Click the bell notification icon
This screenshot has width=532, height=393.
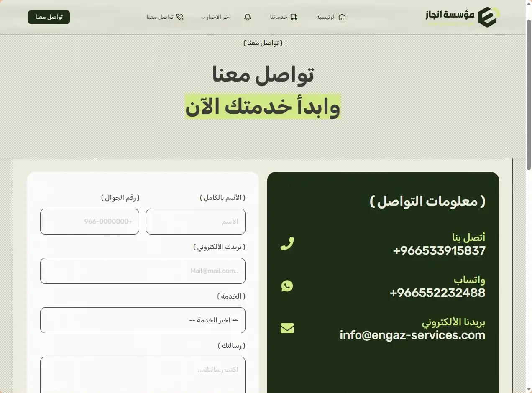pyautogui.click(x=248, y=17)
